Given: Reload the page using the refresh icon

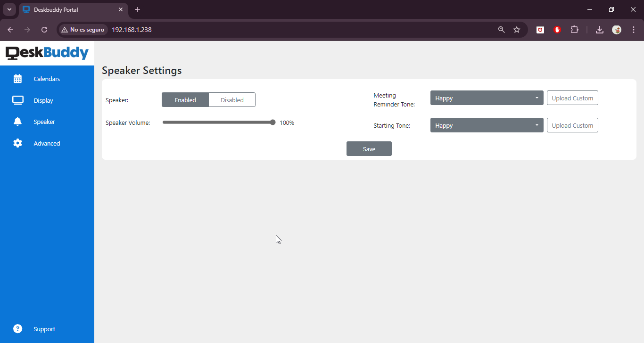Looking at the screenshot, I should pyautogui.click(x=44, y=30).
